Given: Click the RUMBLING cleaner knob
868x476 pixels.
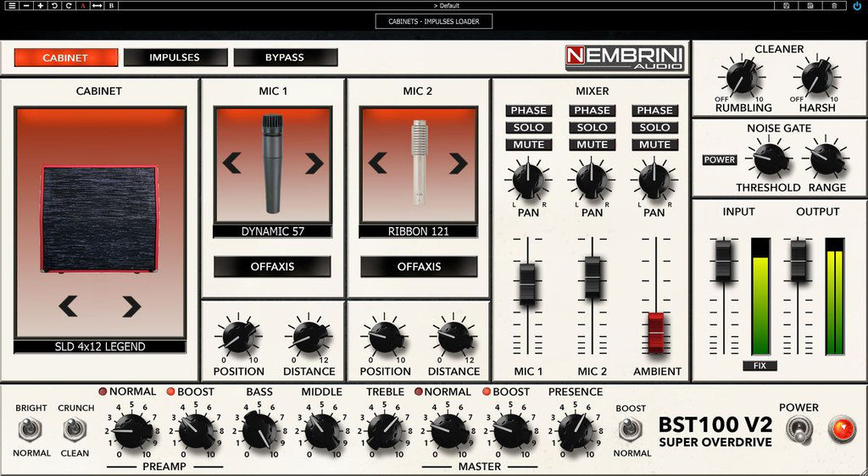Looking at the screenshot, I should click(x=741, y=79).
